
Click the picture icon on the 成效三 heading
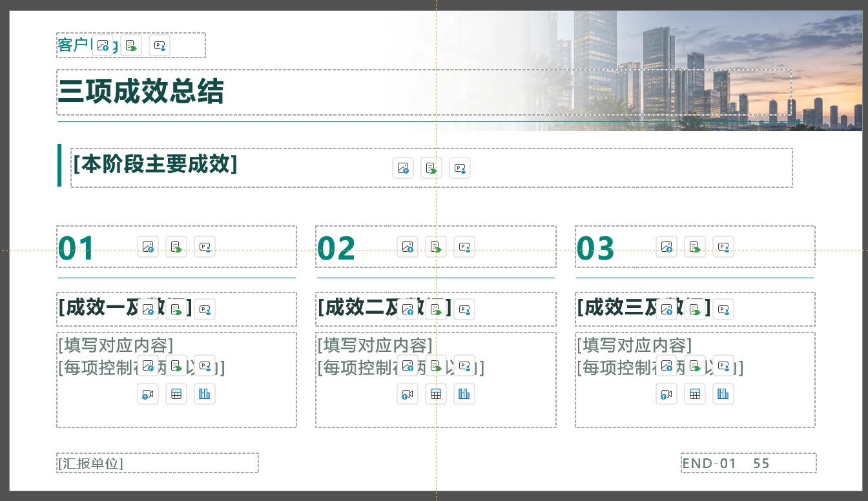point(666,309)
